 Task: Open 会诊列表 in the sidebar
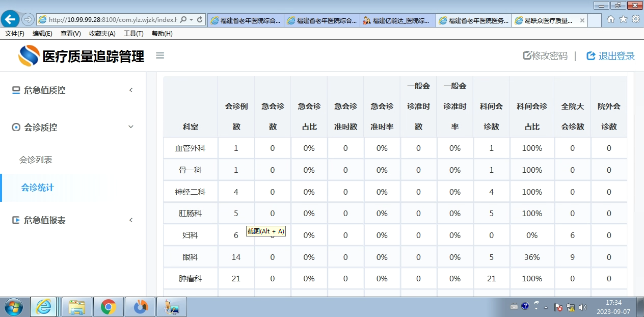click(36, 160)
